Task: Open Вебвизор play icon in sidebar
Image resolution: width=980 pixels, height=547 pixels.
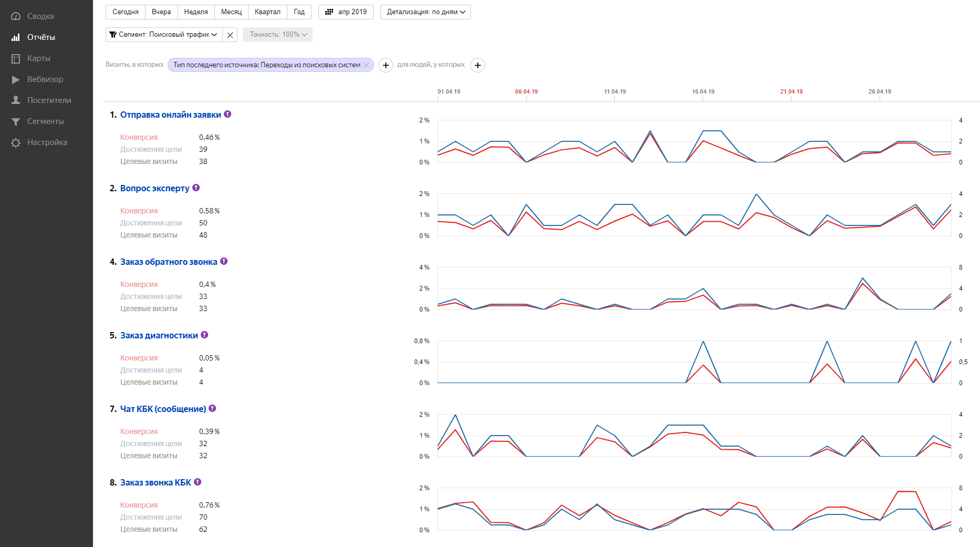Action: click(x=16, y=79)
